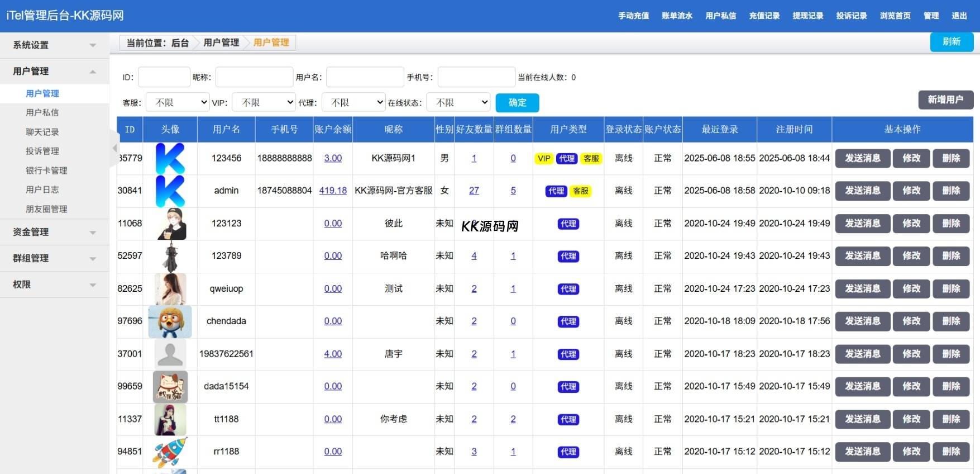This screenshot has height=474, width=980.
Task: Focus the 手机号 search field
Action: 476,77
